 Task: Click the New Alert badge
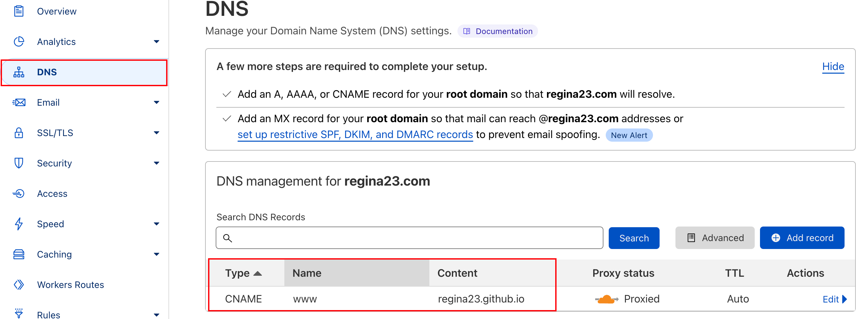[x=629, y=135]
